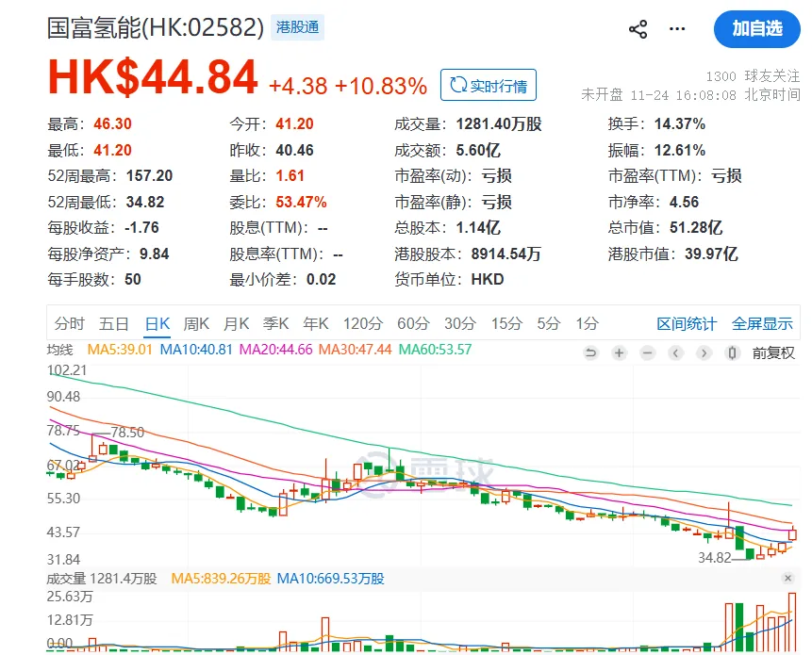Click the share icon
This screenshot has width=812, height=655.
pos(638,29)
